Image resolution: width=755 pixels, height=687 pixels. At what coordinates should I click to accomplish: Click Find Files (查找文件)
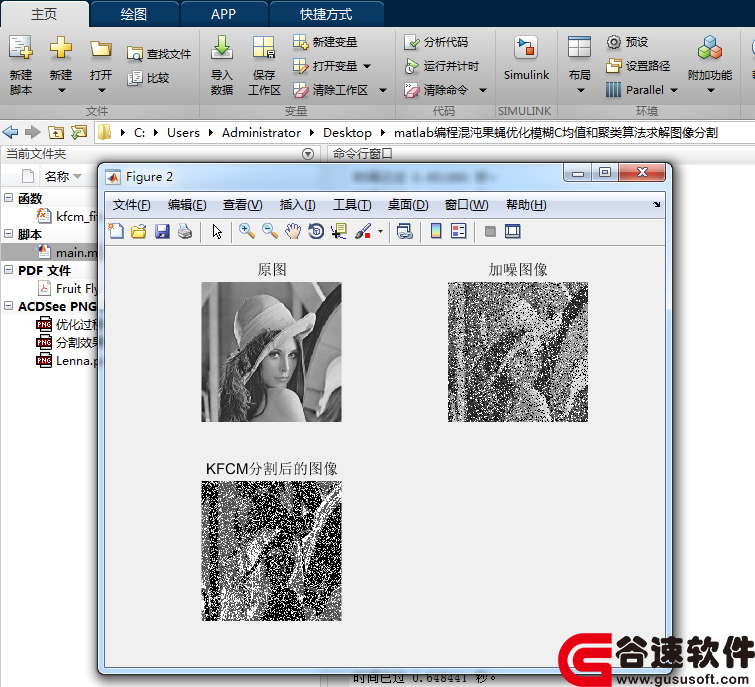pyautogui.click(x=159, y=54)
